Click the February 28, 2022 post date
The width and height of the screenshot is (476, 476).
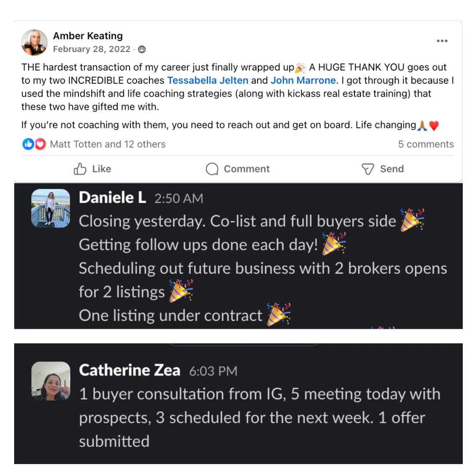point(92,49)
